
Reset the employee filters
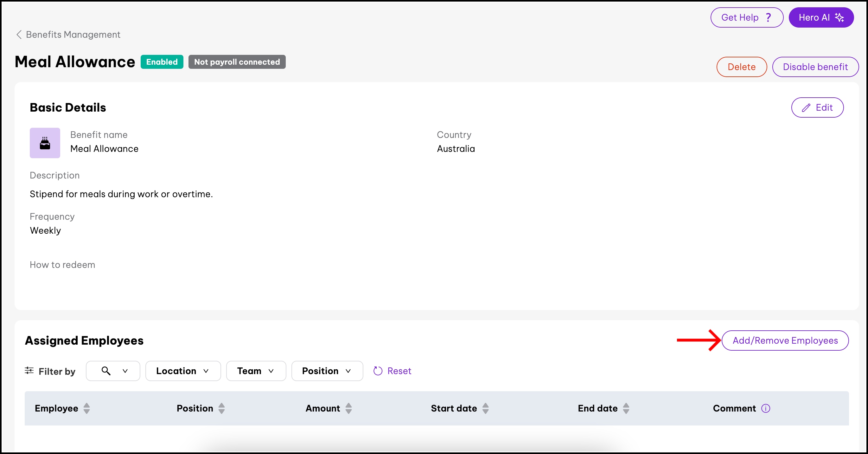(393, 371)
